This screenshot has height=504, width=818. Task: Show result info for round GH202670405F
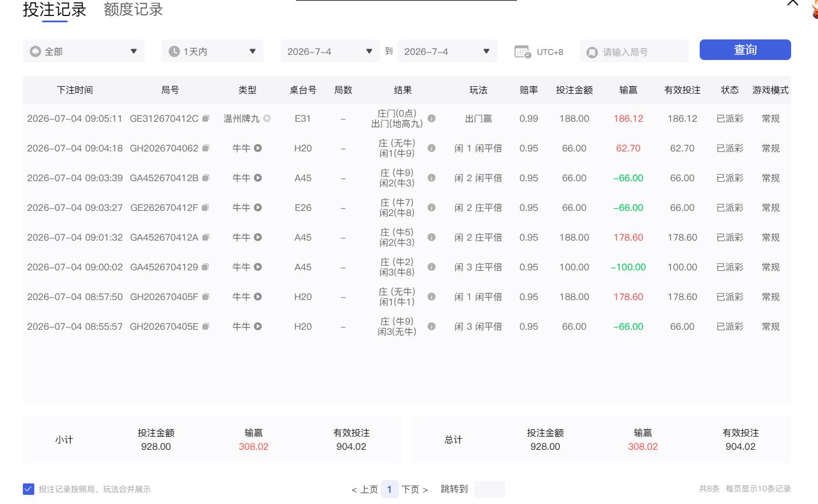pos(432,297)
